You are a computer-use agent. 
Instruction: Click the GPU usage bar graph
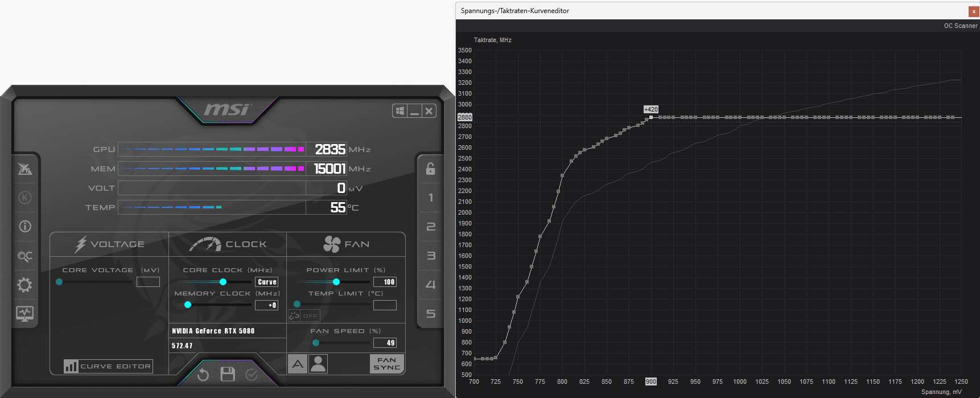coord(212,149)
